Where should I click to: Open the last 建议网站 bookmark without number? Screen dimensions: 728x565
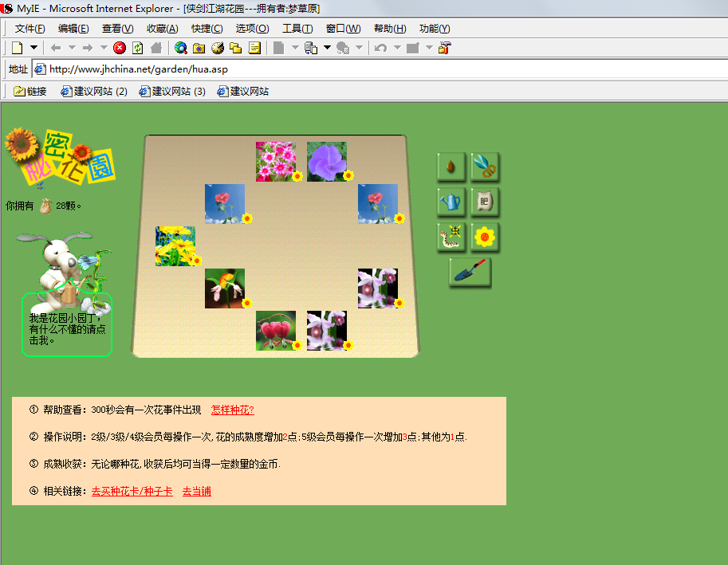click(x=243, y=92)
